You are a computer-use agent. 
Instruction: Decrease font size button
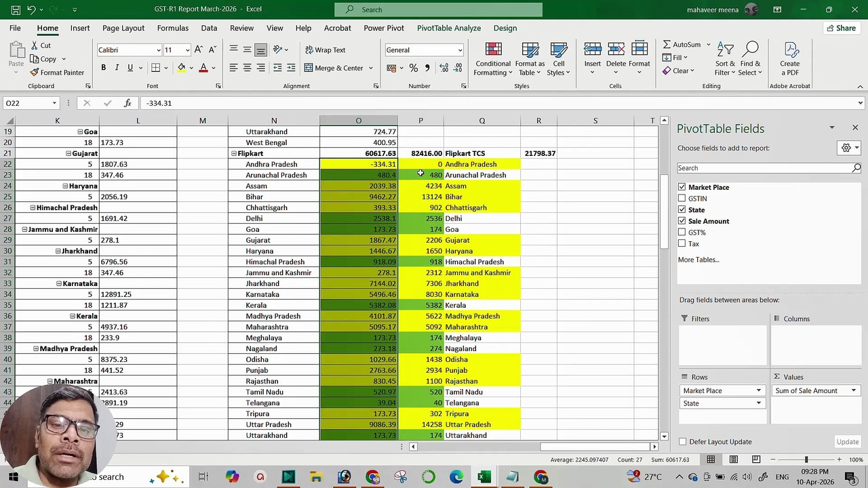tap(212, 49)
